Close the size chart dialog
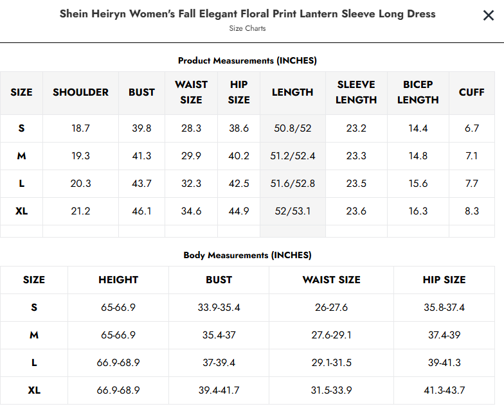Viewport: 504px width, 420px height. tap(489, 15)
